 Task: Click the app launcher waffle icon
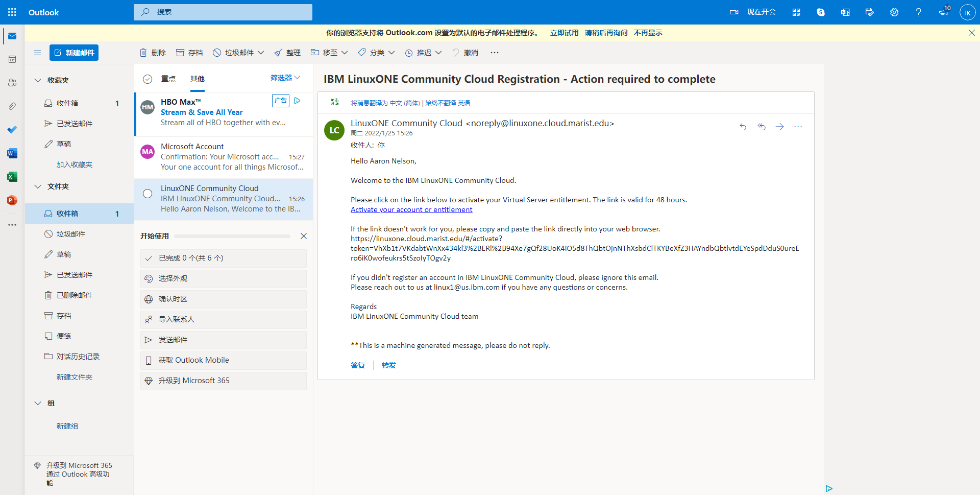coord(12,12)
